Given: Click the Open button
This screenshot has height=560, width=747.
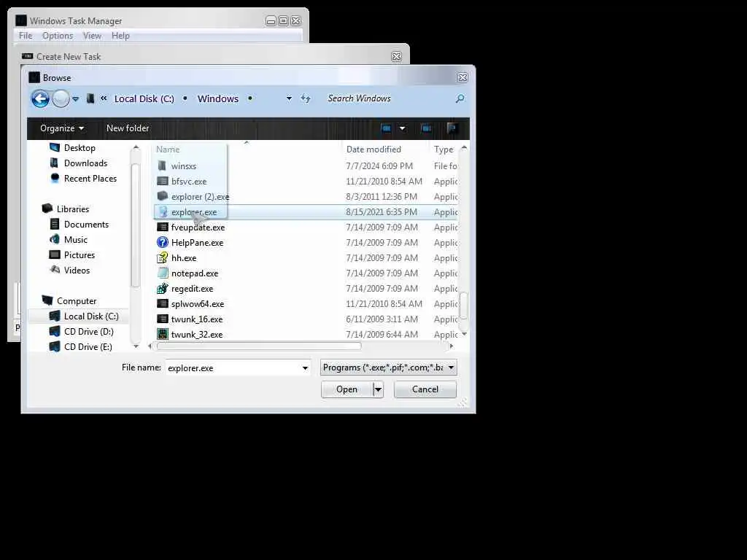Looking at the screenshot, I should 347,389.
